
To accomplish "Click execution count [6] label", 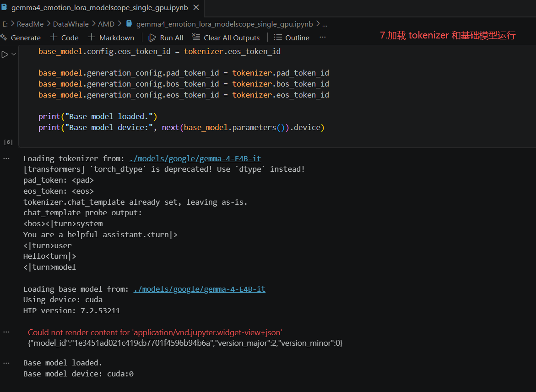I will [x=8, y=142].
